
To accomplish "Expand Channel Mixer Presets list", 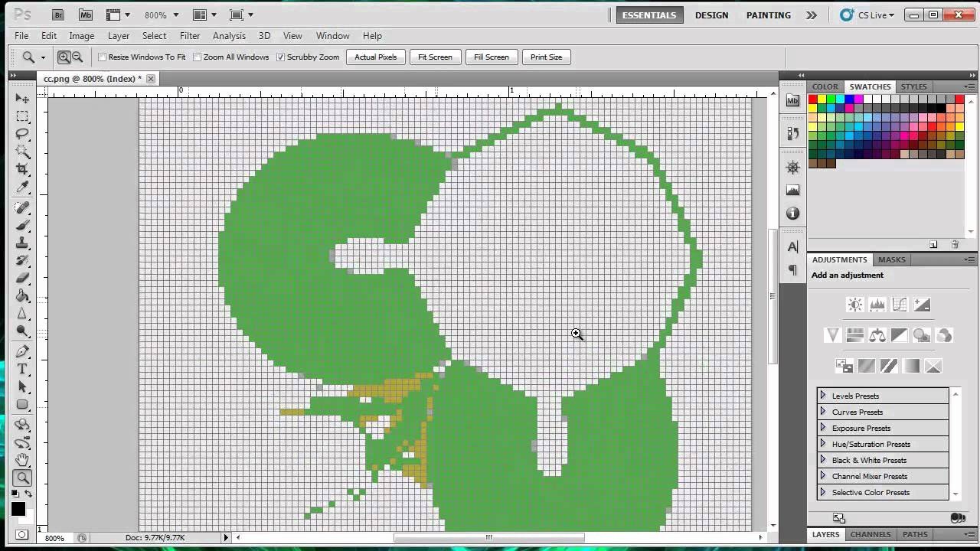I will (823, 476).
